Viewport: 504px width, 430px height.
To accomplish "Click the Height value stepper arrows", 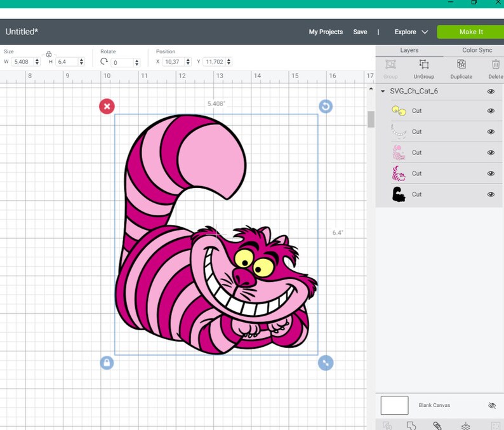I will 81,62.
